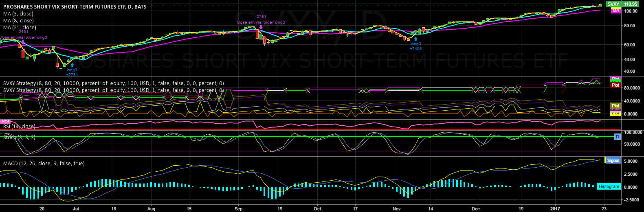
Task: Click the -2451 close entry marker
Action: click(23, 32)
